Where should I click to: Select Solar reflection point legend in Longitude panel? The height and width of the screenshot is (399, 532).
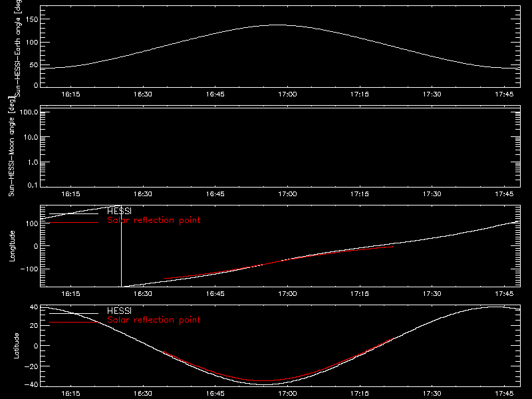click(x=154, y=220)
